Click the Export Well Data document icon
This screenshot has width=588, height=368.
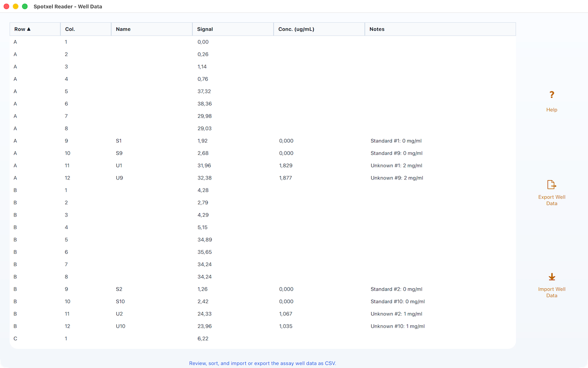click(552, 184)
